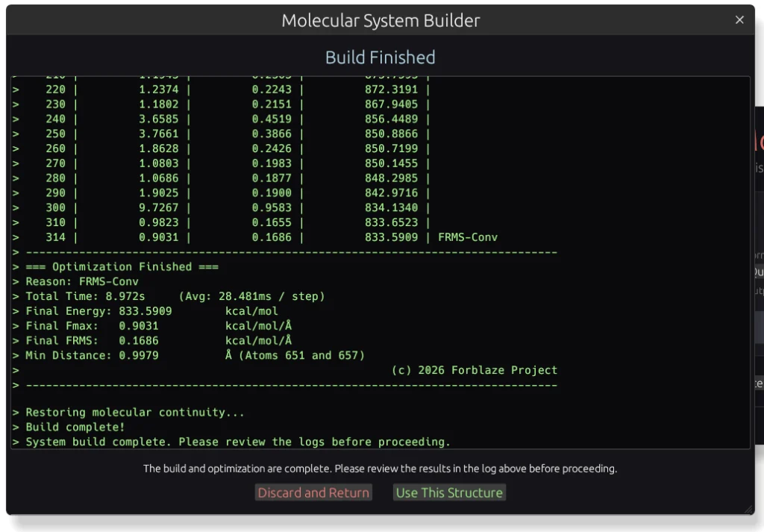Image resolution: width=764 pixels, height=532 pixels.
Task: Click the Reason: FRMS-Conv log line
Action: click(82, 281)
